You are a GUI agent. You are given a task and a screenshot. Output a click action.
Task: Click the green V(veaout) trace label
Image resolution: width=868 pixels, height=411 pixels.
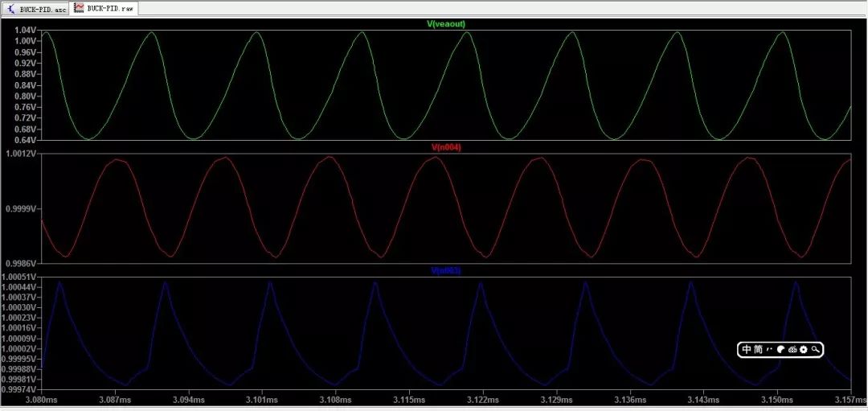coord(445,24)
